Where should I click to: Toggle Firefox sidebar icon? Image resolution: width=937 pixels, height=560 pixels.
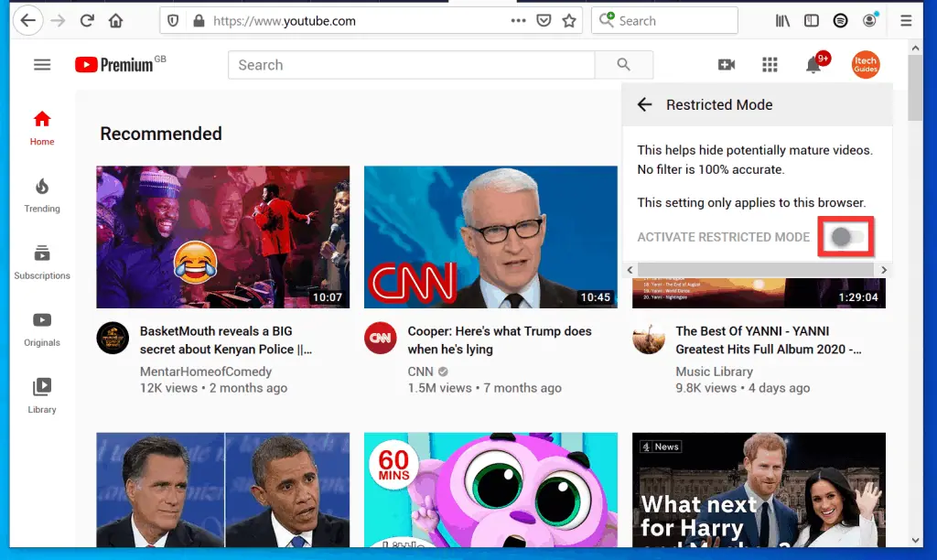click(811, 21)
